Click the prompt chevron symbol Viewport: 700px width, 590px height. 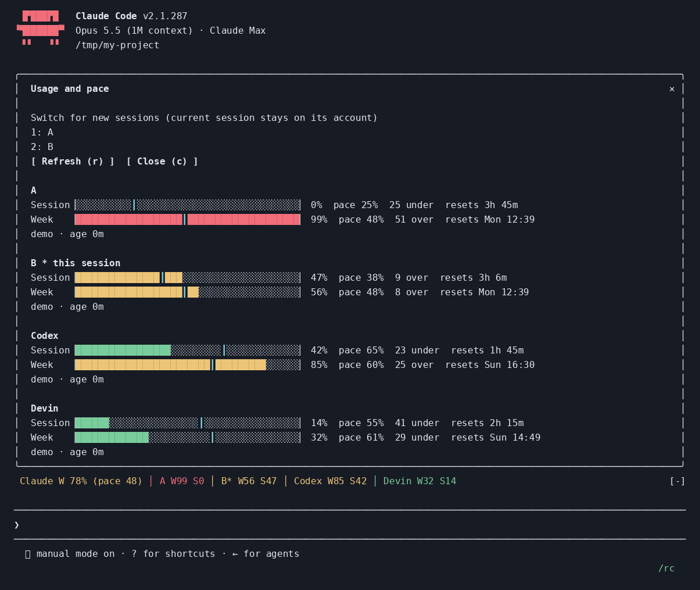(x=17, y=525)
